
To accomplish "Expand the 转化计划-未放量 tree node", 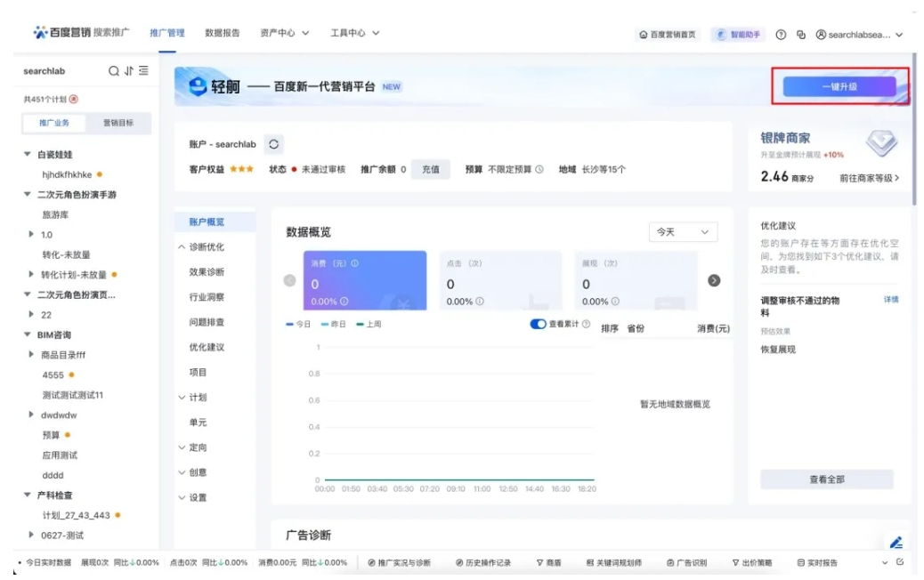I will (x=31, y=274).
